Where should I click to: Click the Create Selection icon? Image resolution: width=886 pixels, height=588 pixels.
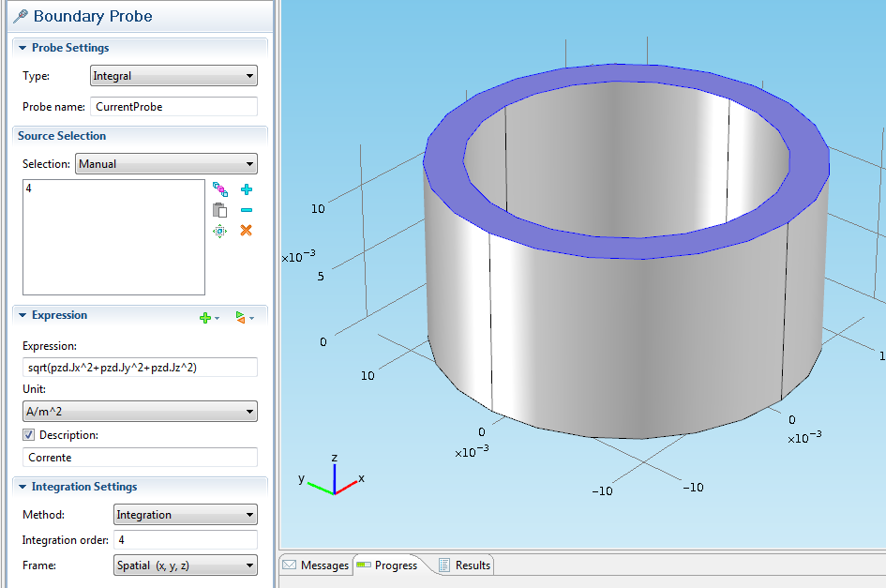[220, 189]
